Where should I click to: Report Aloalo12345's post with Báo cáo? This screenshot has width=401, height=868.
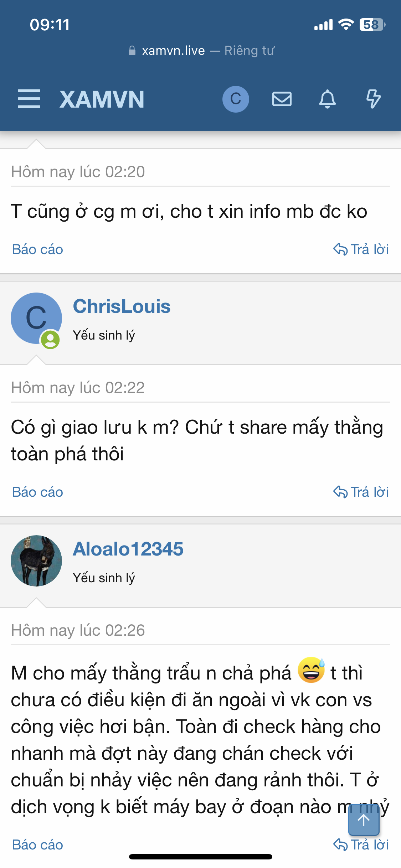point(37,845)
